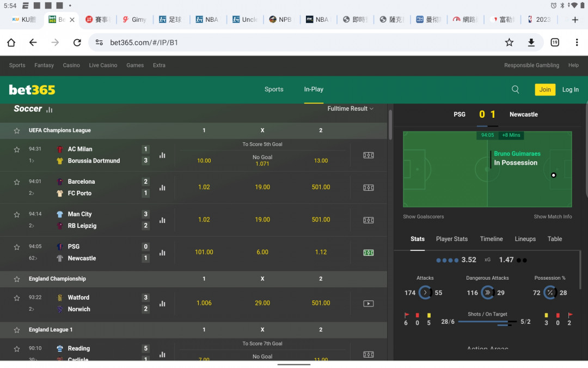
Task: Expand the 62 markets for PSG match
Action: coord(33,258)
